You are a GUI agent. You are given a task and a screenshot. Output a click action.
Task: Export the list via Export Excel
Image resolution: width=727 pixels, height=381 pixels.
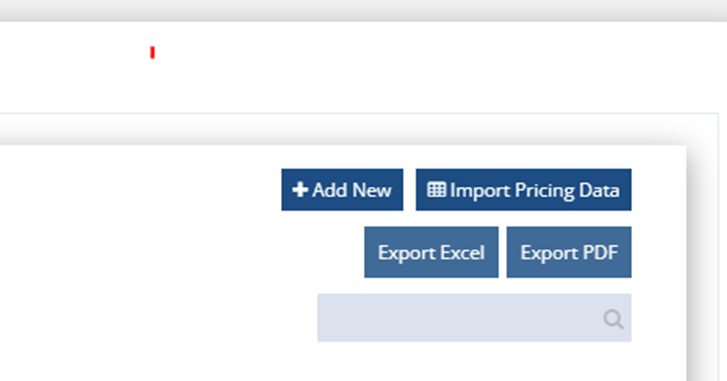pos(431,252)
